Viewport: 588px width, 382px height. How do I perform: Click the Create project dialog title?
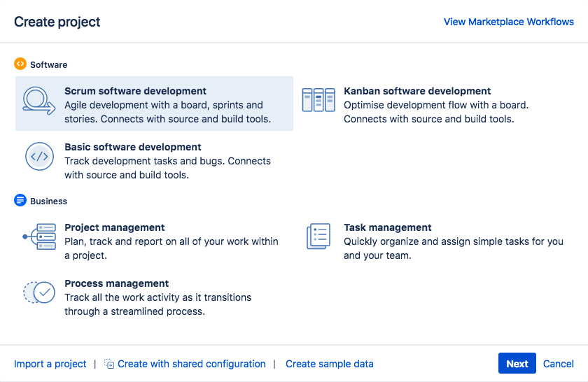57,22
